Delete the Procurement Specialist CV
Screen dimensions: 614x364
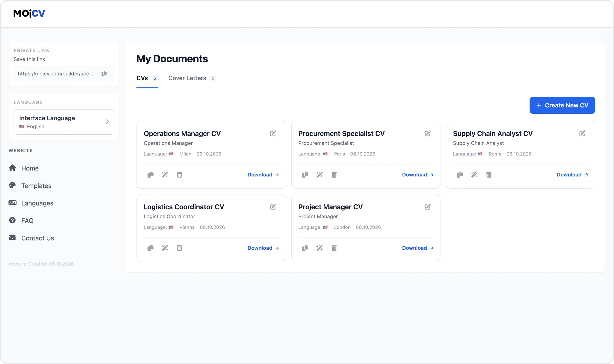coord(334,175)
